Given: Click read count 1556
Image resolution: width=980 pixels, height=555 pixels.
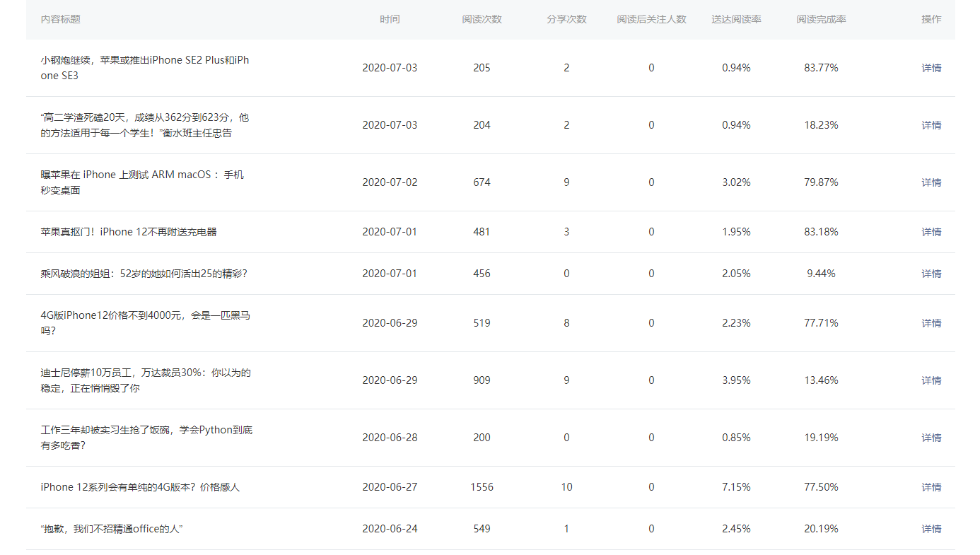Looking at the screenshot, I should (482, 487).
